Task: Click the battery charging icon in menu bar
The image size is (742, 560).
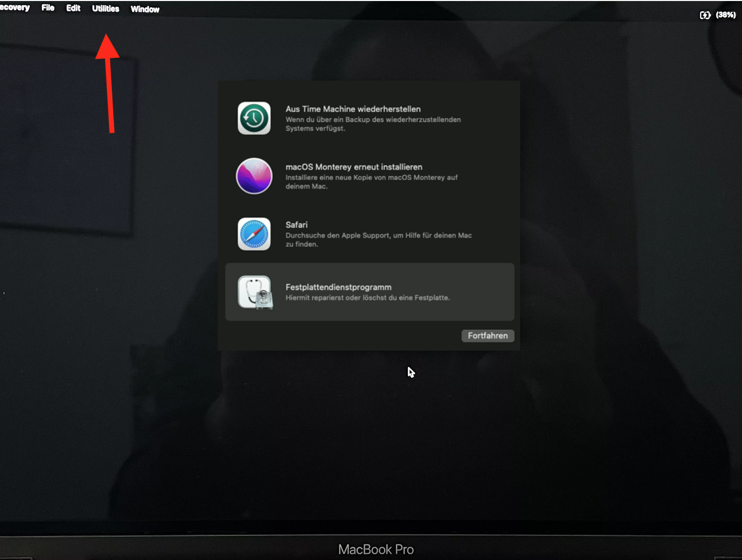Action: 705,15
